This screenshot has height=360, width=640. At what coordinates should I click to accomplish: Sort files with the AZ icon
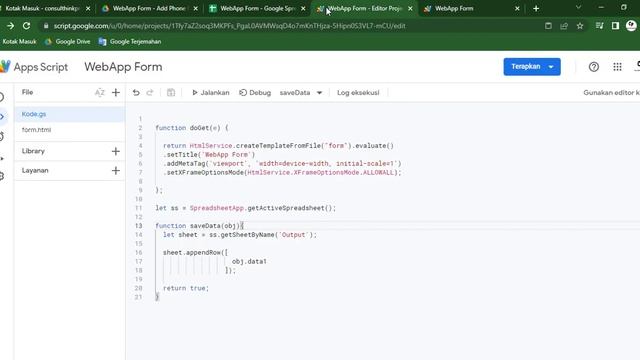pos(100,93)
